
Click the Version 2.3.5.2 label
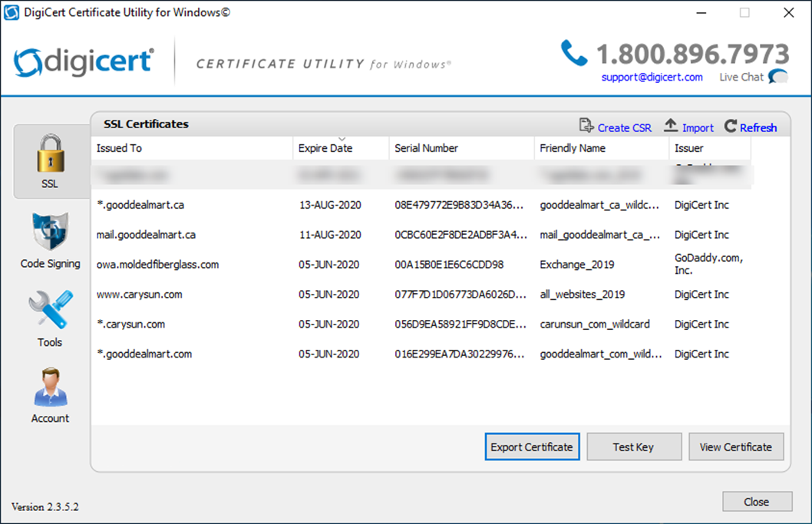coord(45,507)
